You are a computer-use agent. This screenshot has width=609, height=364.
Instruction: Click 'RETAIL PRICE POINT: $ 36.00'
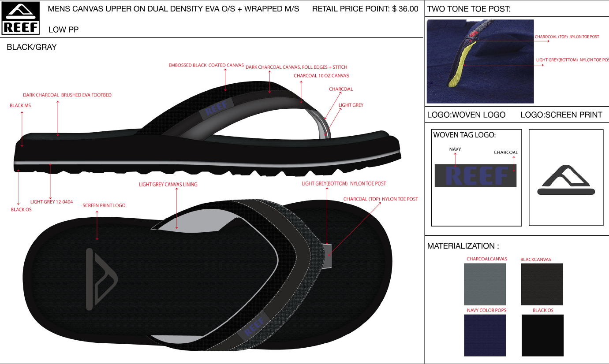pyautogui.click(x=365, y=9)
